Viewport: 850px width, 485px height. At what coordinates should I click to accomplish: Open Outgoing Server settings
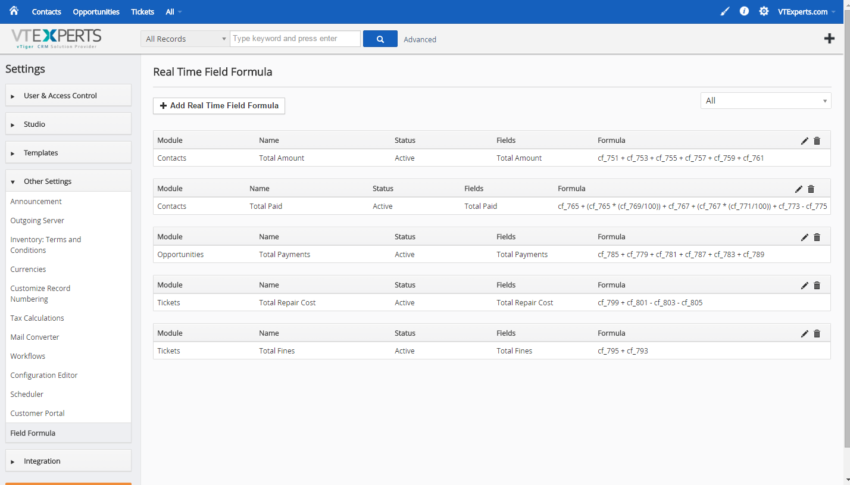[37, 221]
